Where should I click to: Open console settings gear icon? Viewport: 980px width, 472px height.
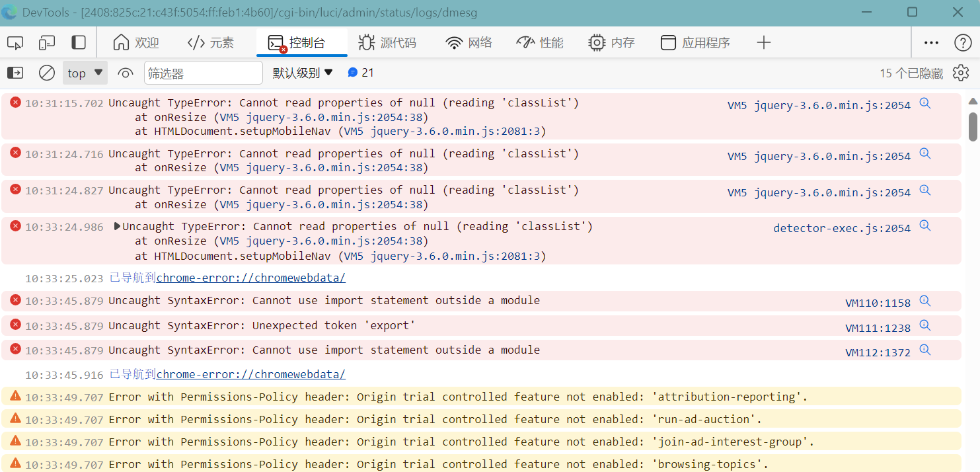(x=960, y=73)
